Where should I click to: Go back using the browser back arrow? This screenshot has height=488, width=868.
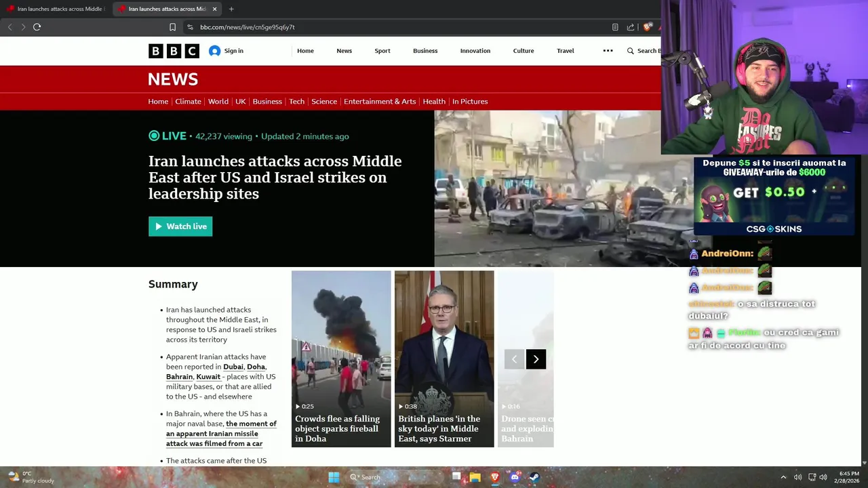pos(9,27)
